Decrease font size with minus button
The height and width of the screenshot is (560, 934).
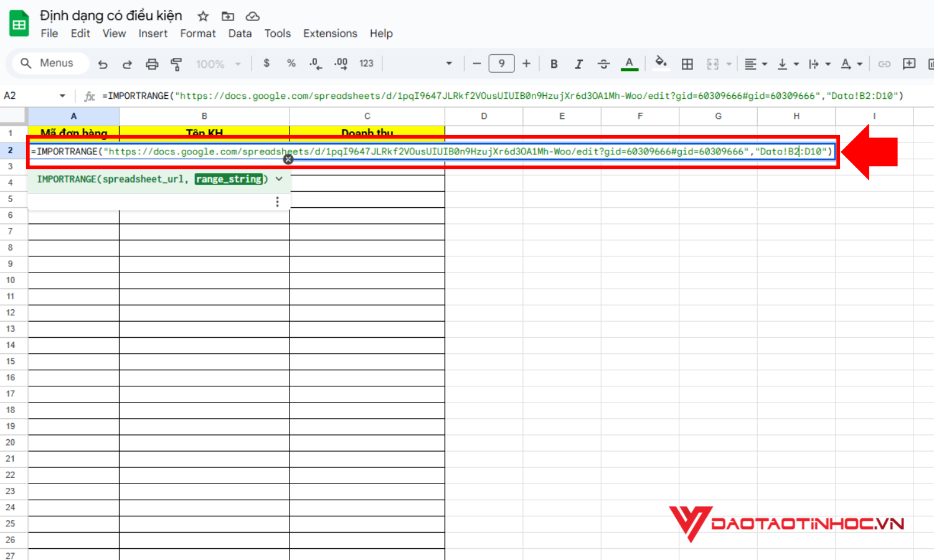476,63
